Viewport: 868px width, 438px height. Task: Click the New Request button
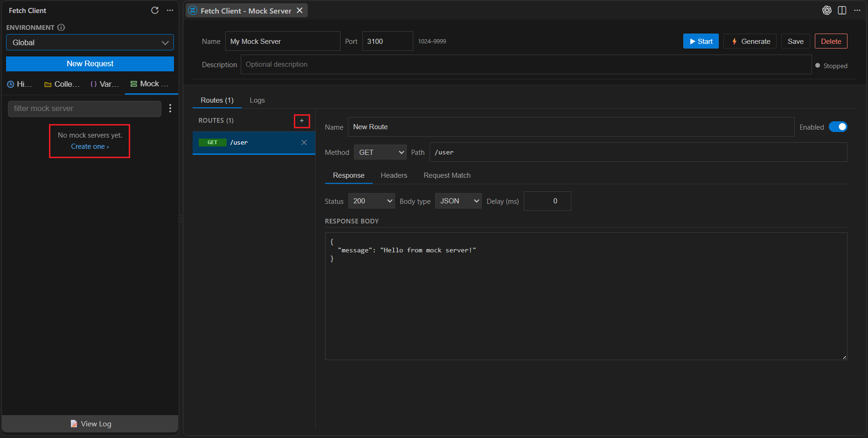point(90,64)
